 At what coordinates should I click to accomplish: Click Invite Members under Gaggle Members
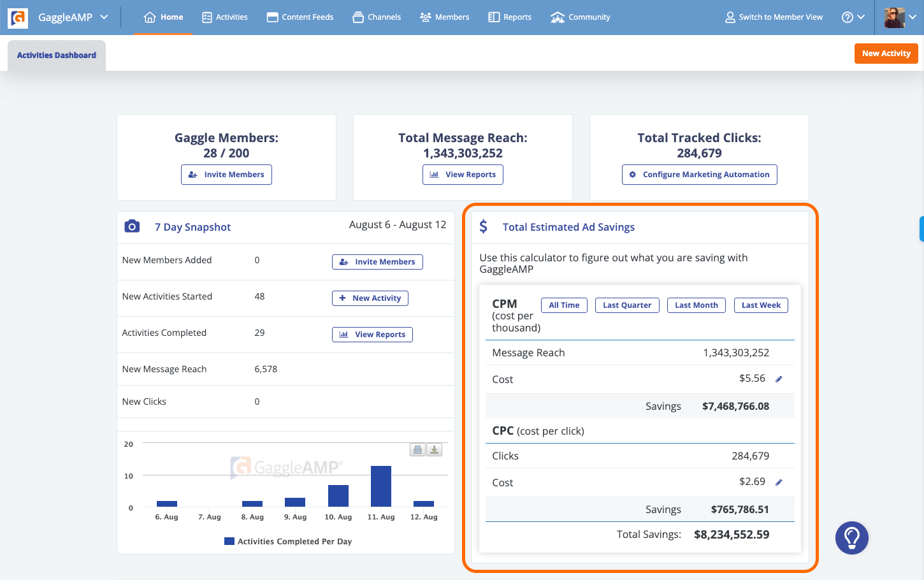pos(226,175)
